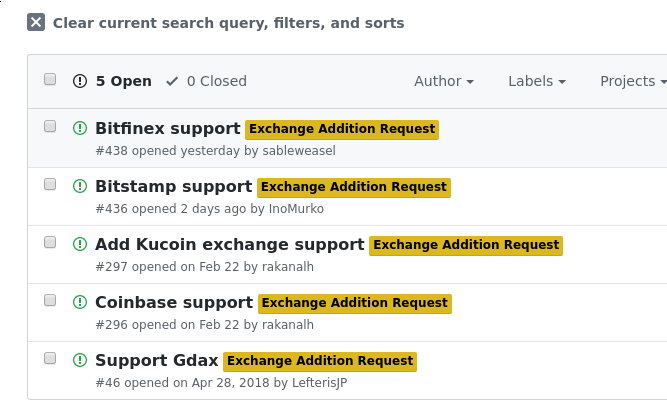Visit author sableweasel's issues link
667x414 pixels.
pyautogui.click(x=299, y=151)
